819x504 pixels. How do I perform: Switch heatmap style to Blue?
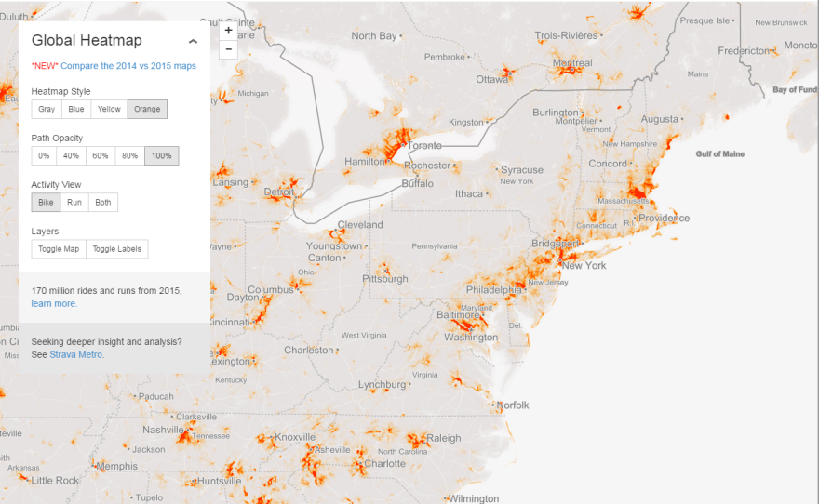tap(76, 109)
